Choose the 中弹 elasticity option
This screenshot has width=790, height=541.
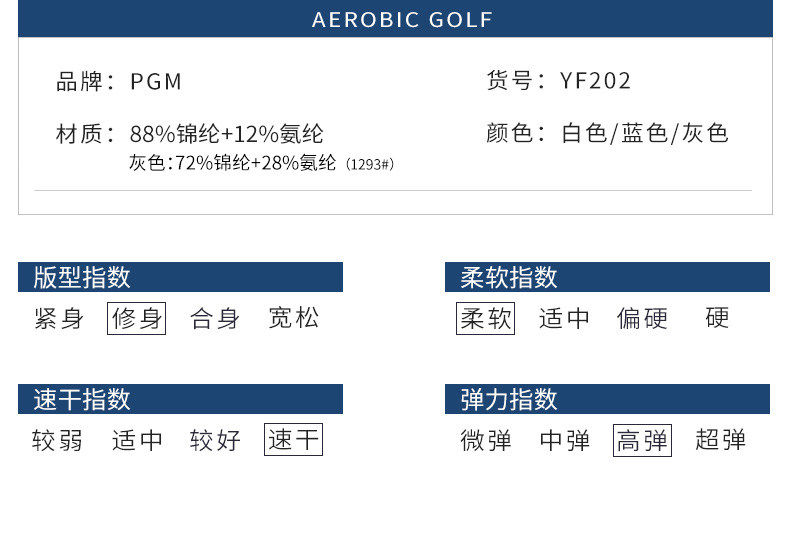[x=564, y=440]
